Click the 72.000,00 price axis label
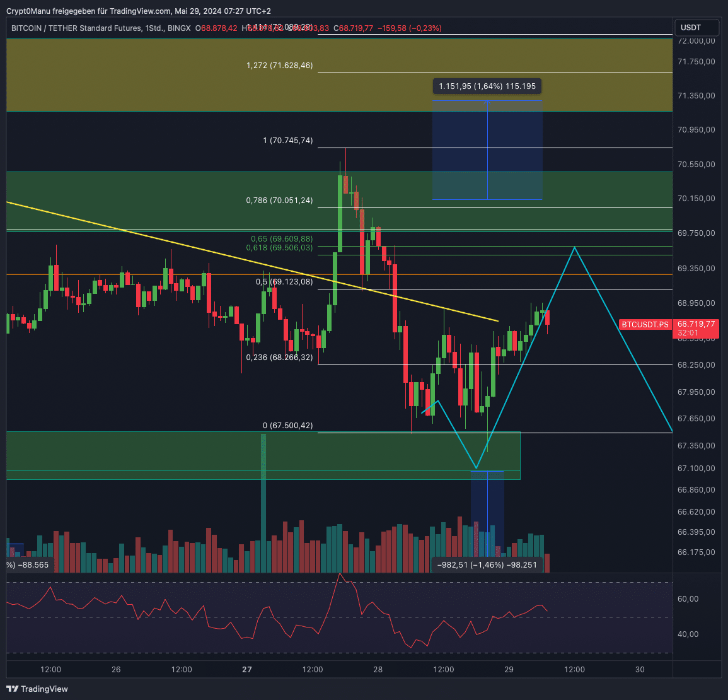The width and height of the screenshot is (728, 700). coord(696,41)
